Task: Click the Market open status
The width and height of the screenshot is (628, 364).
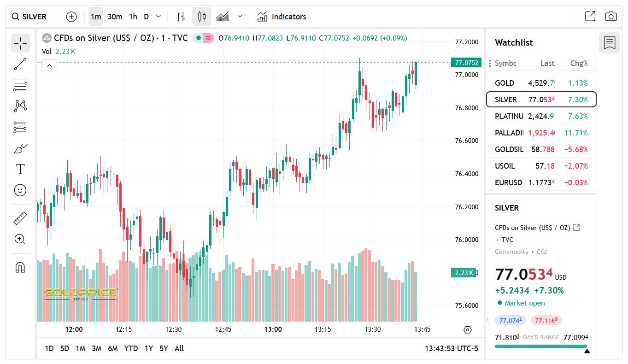Action: coord(521,303)
